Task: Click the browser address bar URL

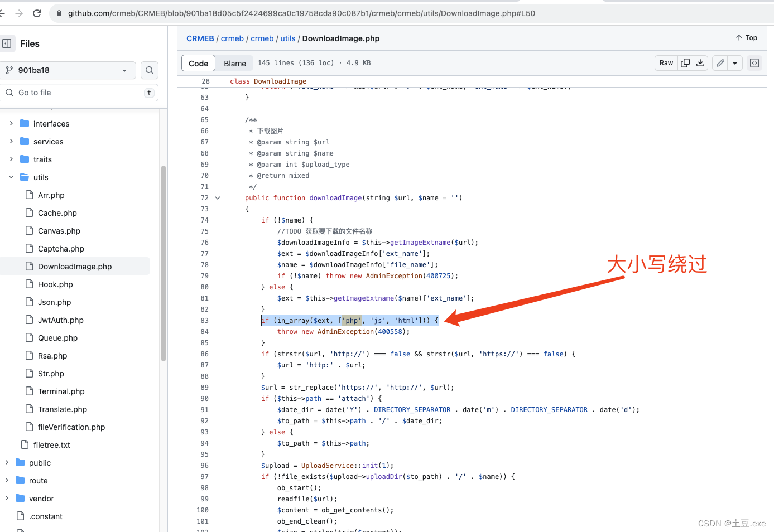Action: tap(301, 13)
